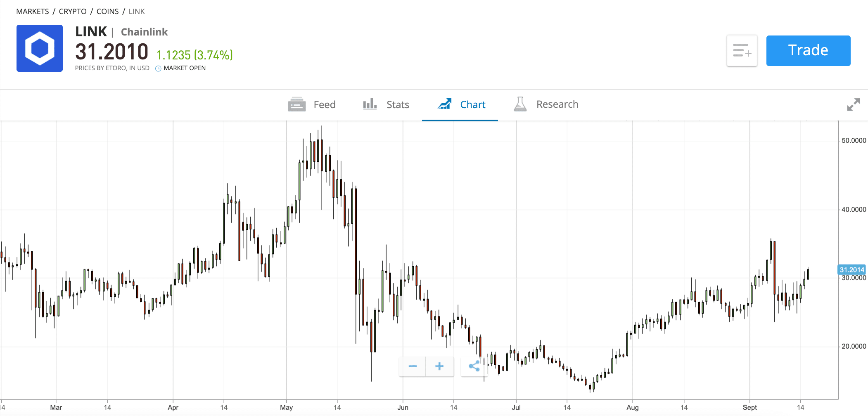Click the Jun date axis label

tap(403, 408)
